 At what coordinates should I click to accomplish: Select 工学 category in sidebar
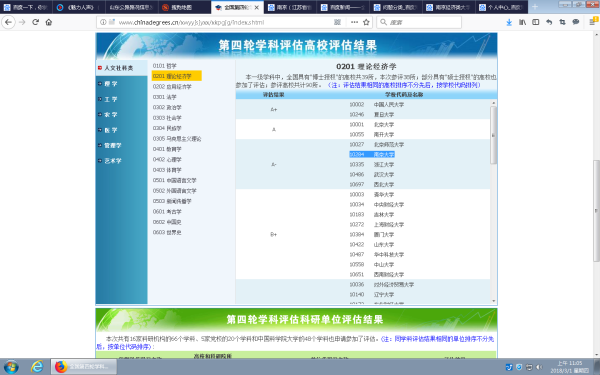click(x=111, y=99)
